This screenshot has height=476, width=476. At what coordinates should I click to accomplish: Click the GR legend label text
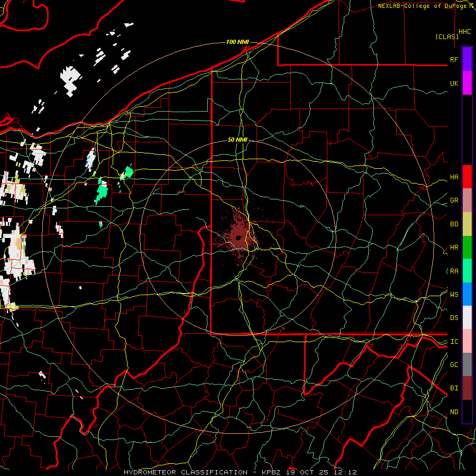point(454,200)
